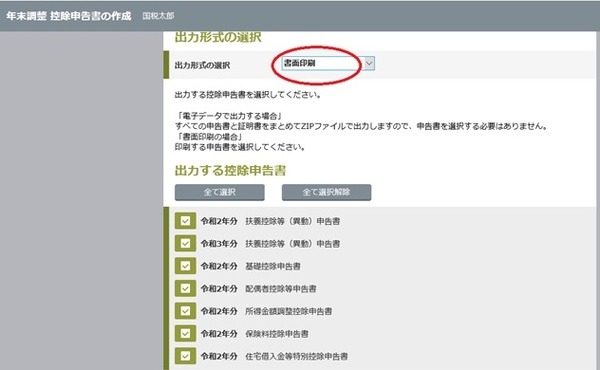Viewport: 600px width, 370px height.
Task: Click the label 基礎控除申告書
Action: coord(273,266)
